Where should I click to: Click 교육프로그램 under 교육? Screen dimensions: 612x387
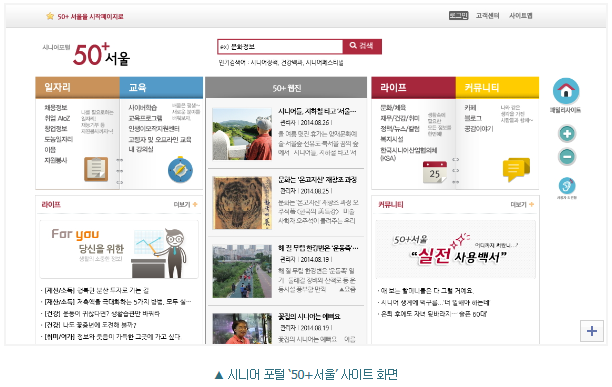tap(145, 118)
